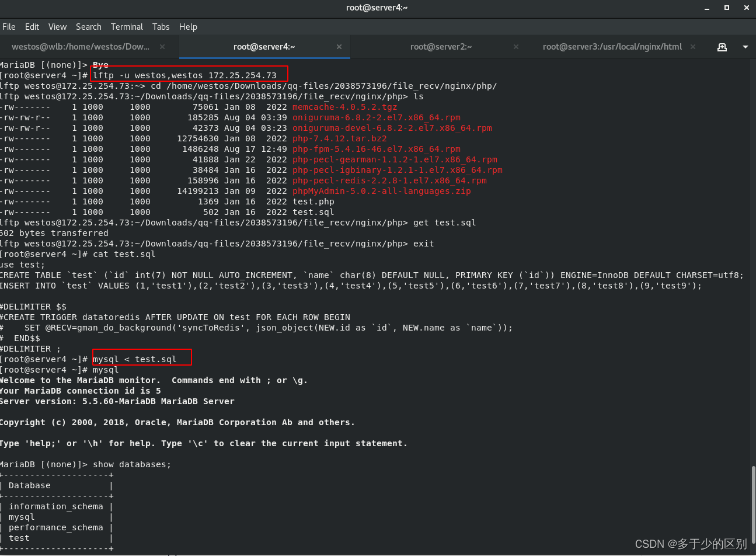Click php-pecl-gearman-1.1.2-1.el7.x86_64.rpm filename

[x=395, y=159]
